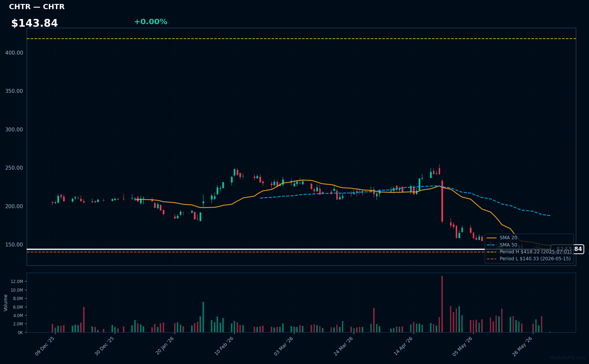Click the Period L $140.33 legend entry
The width and height of the screenshot is (589, 364).
(529, 259)
